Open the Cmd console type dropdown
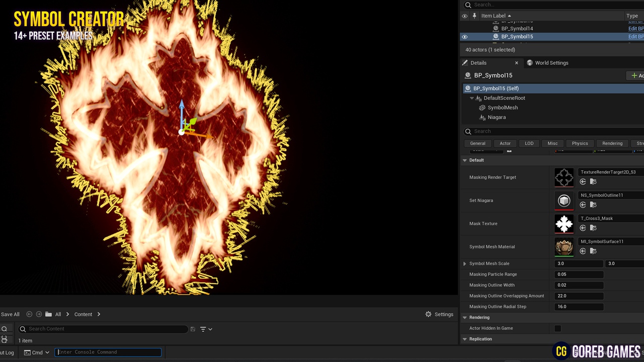Viewport: 644px width, 362px height. 37,352
